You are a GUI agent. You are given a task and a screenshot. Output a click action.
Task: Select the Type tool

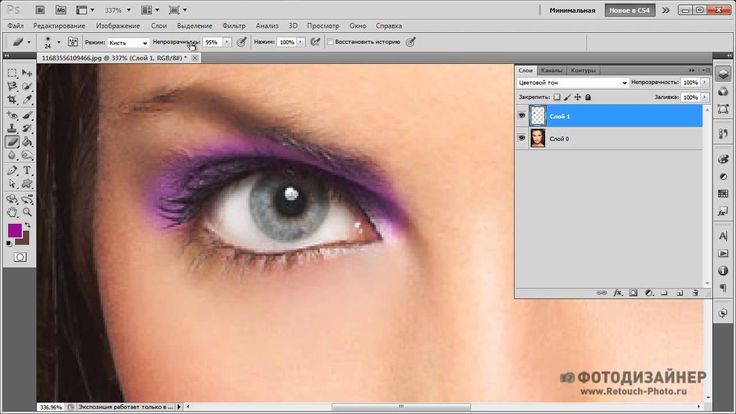coord(27,170)
